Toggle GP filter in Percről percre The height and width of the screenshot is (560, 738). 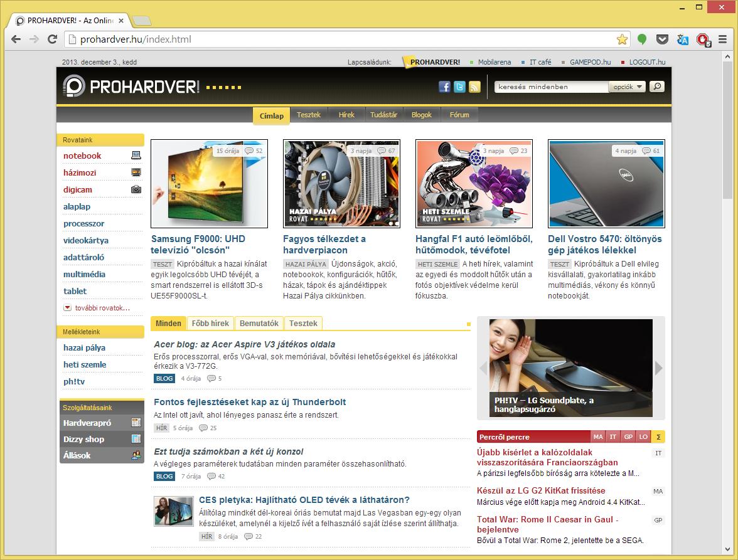point(628,437)
